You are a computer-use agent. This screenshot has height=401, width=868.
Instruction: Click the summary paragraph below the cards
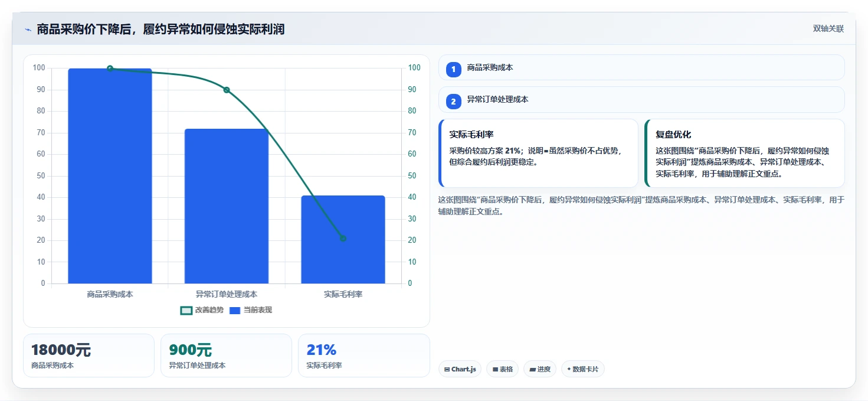click(641, 206)
